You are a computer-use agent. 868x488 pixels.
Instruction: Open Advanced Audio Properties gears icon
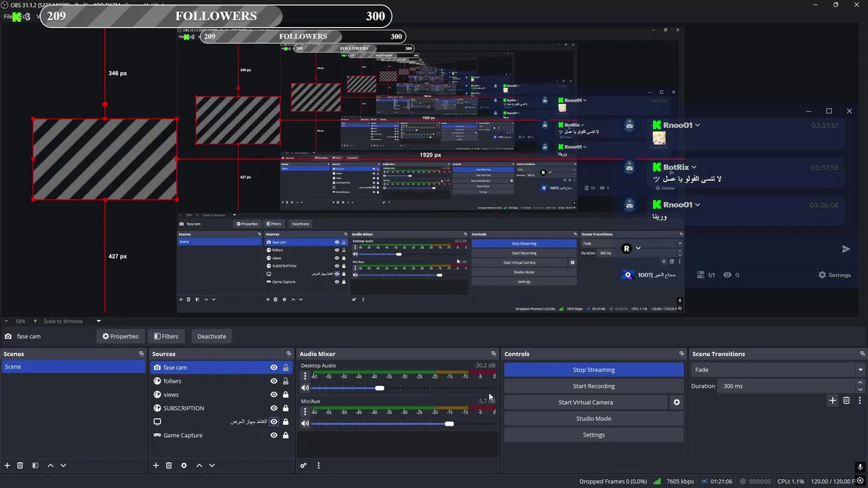(x=303, y=466)
